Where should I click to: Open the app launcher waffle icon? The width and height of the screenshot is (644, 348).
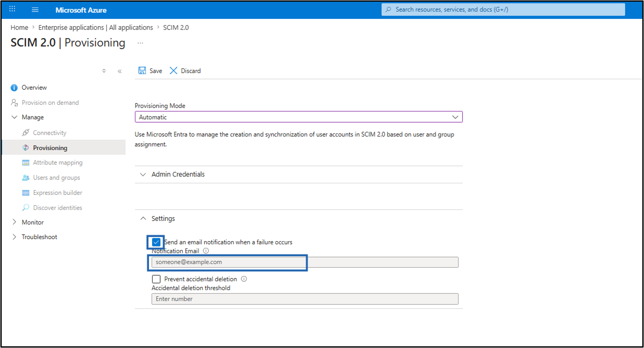pos(12,9)
